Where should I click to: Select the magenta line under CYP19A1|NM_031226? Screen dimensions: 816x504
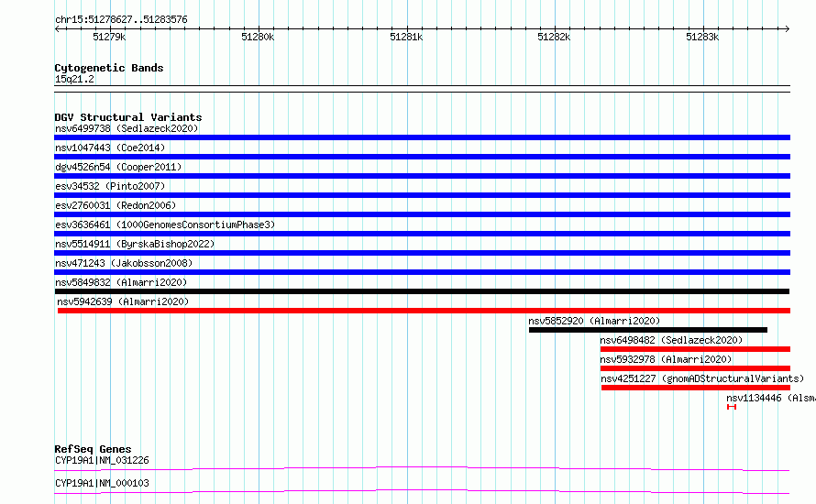[422, 469]
